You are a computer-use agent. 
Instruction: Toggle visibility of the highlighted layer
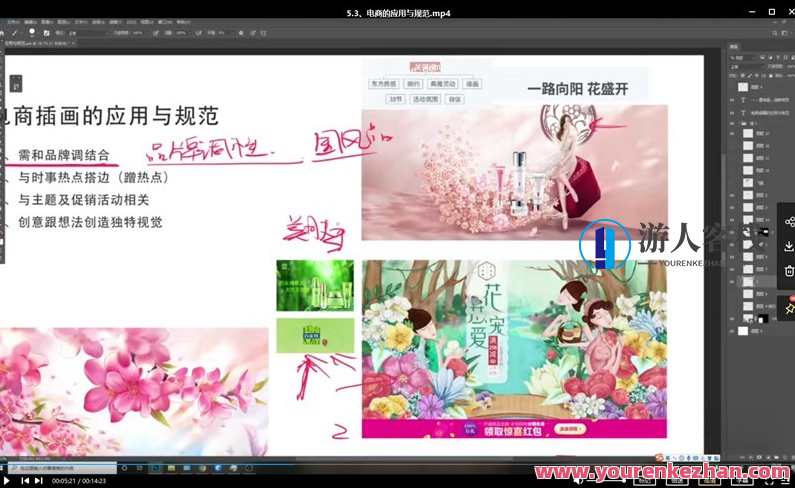(732, 281)
